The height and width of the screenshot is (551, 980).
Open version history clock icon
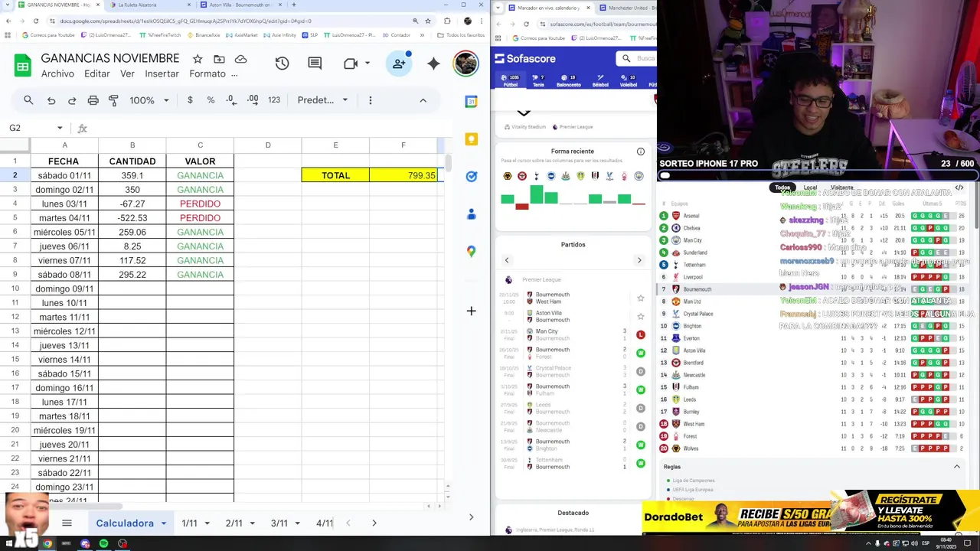point(282,64)
